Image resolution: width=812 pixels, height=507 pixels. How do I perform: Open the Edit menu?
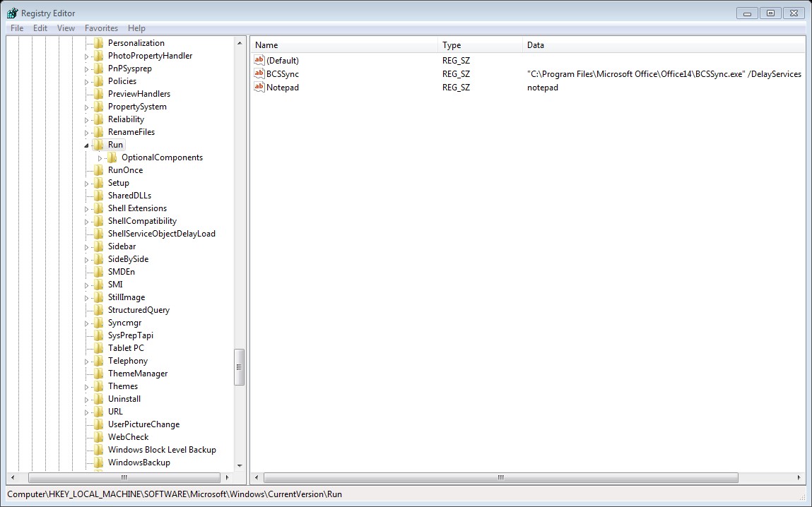coord(40,28)
